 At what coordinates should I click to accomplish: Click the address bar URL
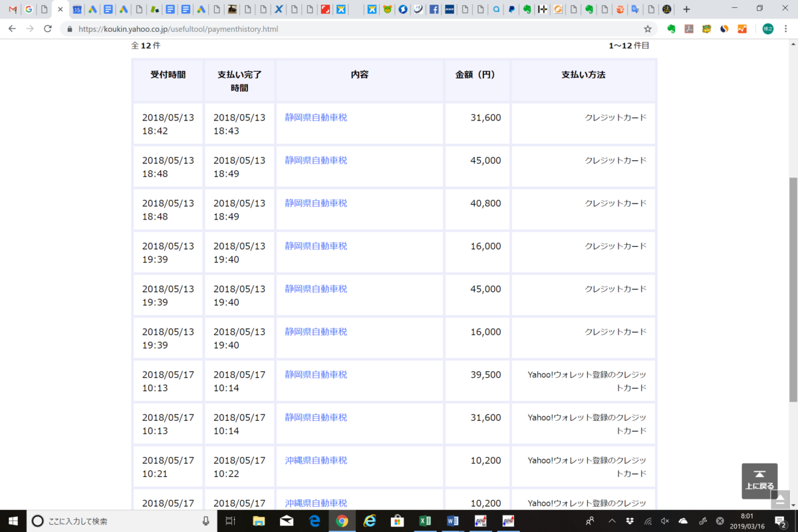point(178,29)
